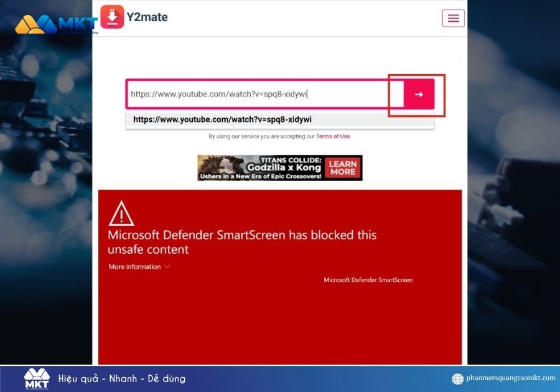The width and height of the screenshot is (560, 392).
Task: Click the LEARN MORE button in the ad
Action: pyautogui.click(x=343, y=168)
